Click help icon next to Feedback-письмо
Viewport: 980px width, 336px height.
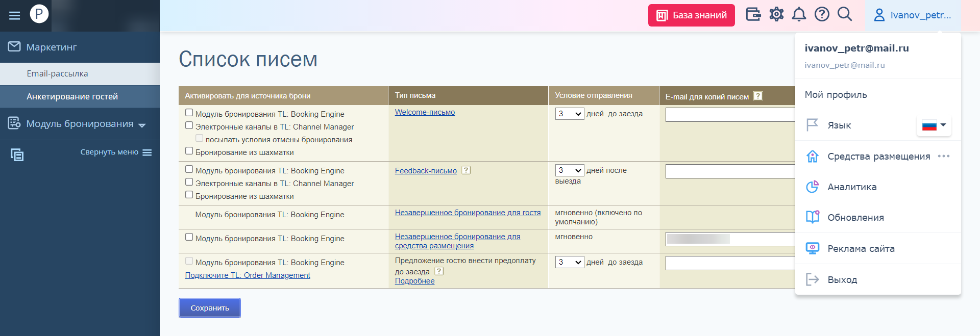(466, 170)
